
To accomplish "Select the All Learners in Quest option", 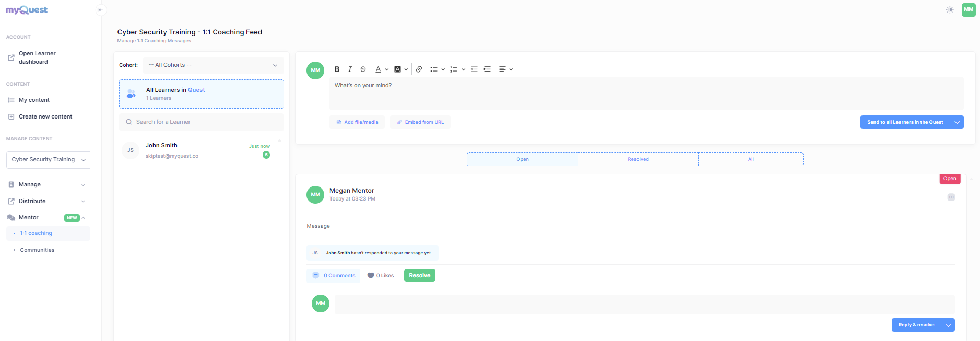I will (x=202, y=94).
